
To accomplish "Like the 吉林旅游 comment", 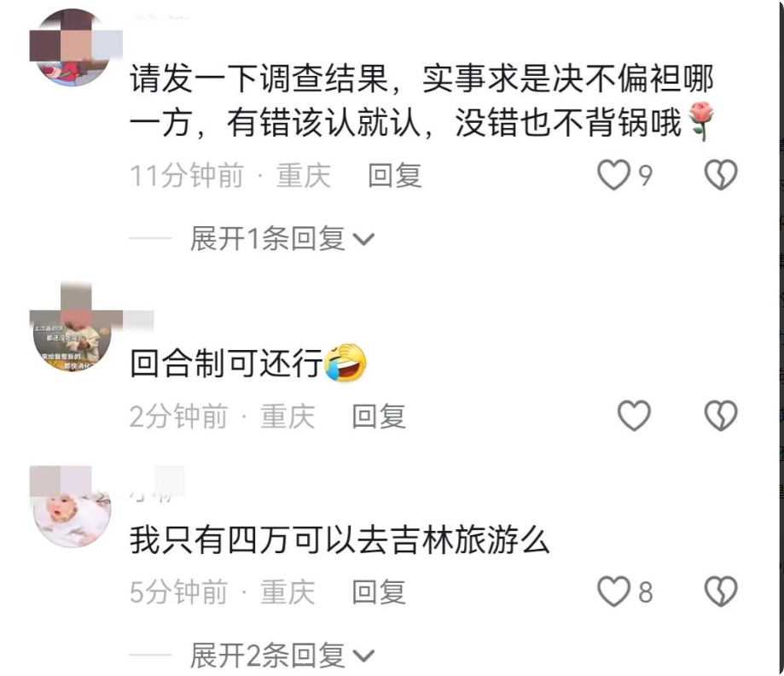I will pyautogui.click(x=613, y=591).
